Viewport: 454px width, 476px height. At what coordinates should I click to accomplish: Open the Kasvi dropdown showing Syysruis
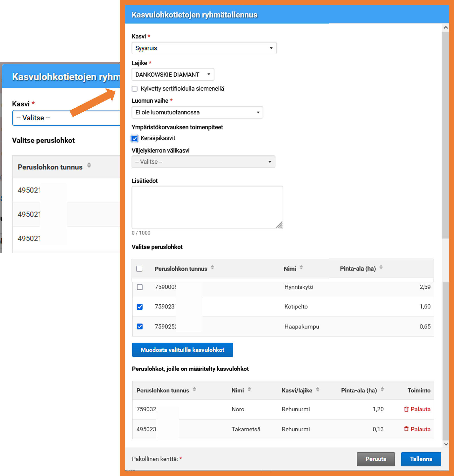204,48
